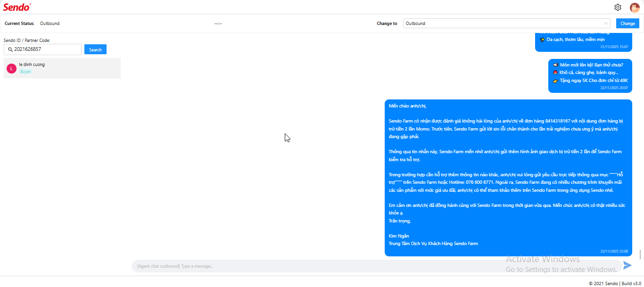Click the search magnifier icon in ID field
The height and width of the screenshot is (287, 644).
10,49
